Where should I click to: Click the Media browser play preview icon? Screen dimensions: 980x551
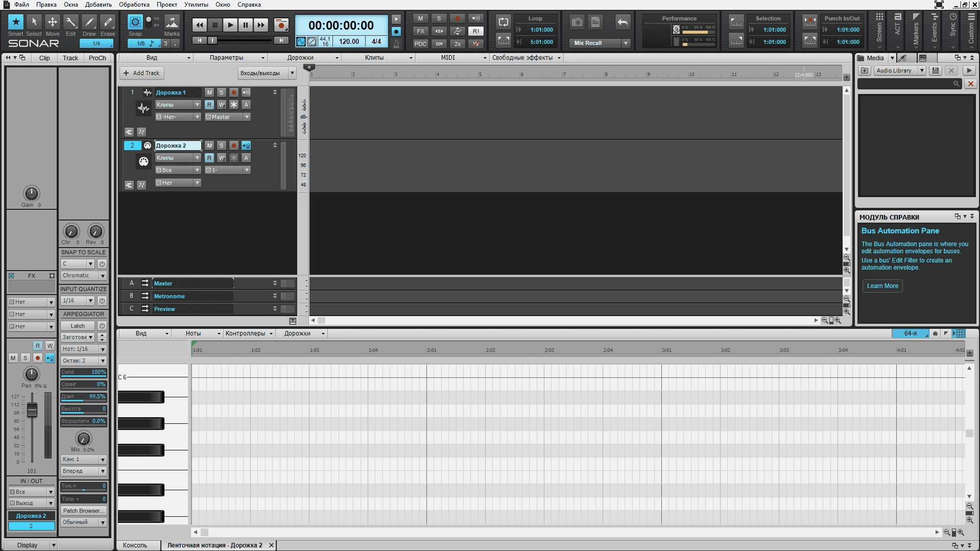[969, 70]
